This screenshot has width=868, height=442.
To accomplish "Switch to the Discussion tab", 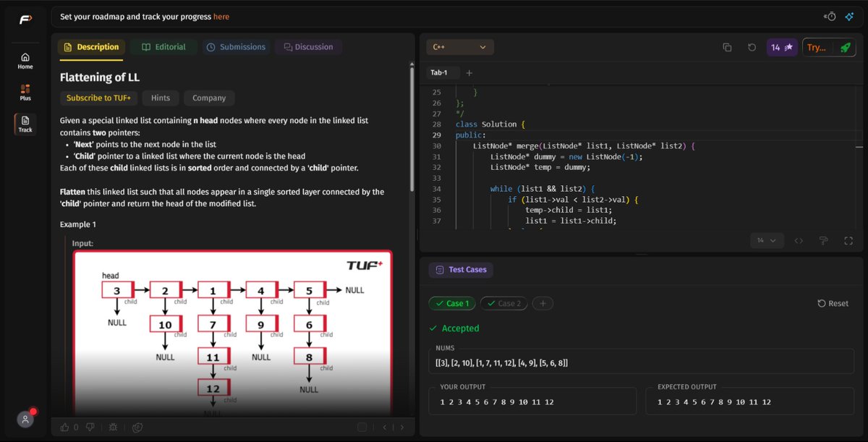I will click(308, 47).
